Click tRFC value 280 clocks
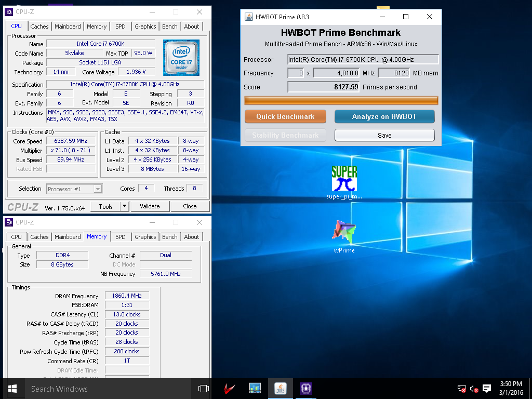Image resolution: width=532 pixels, height=399 pixels. [127, 352]
